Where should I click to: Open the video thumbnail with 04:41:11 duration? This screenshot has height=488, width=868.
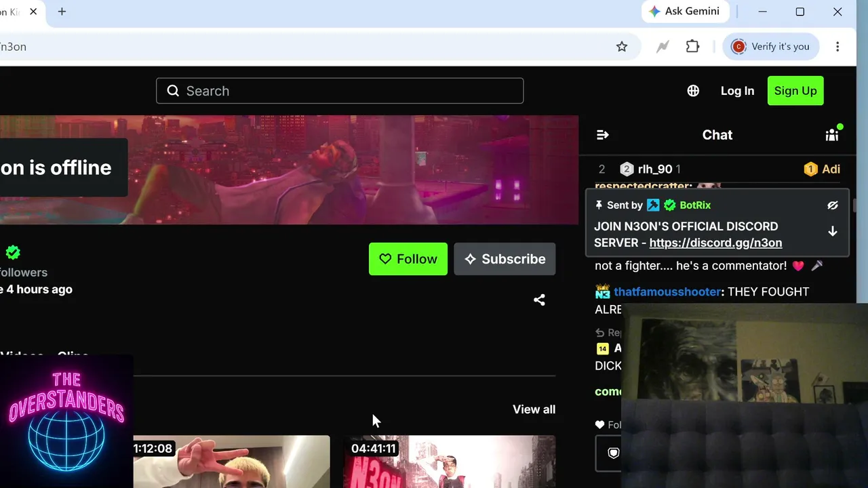(449, 462)
